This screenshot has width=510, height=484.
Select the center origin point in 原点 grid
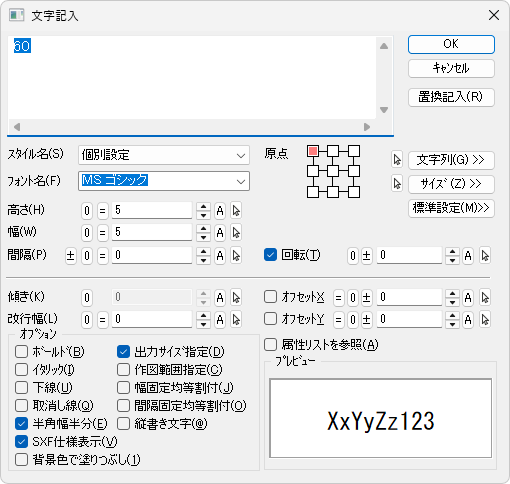pyautogui.click(x=333, y=171)
